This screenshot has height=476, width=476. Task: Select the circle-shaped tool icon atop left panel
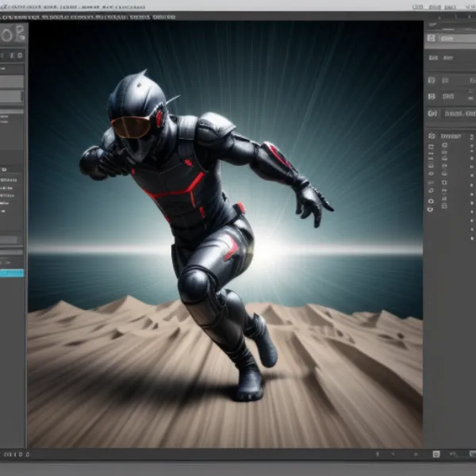[6, 35]
